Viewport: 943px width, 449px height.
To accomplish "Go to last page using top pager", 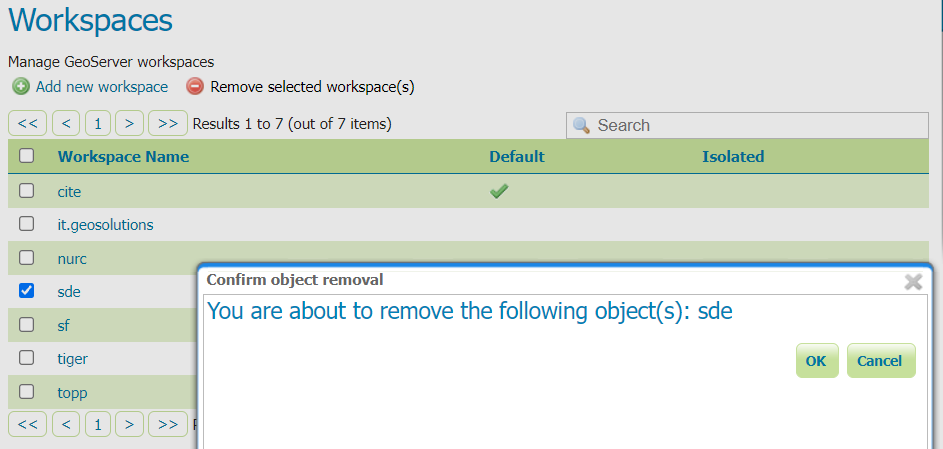I will pos(168,124).
